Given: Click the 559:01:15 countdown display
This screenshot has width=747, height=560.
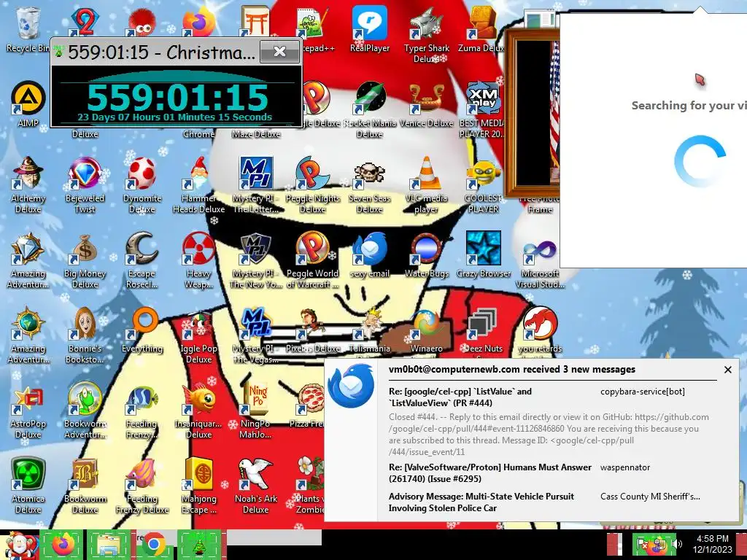Looking at the screenshot, I should click(177, 97).
